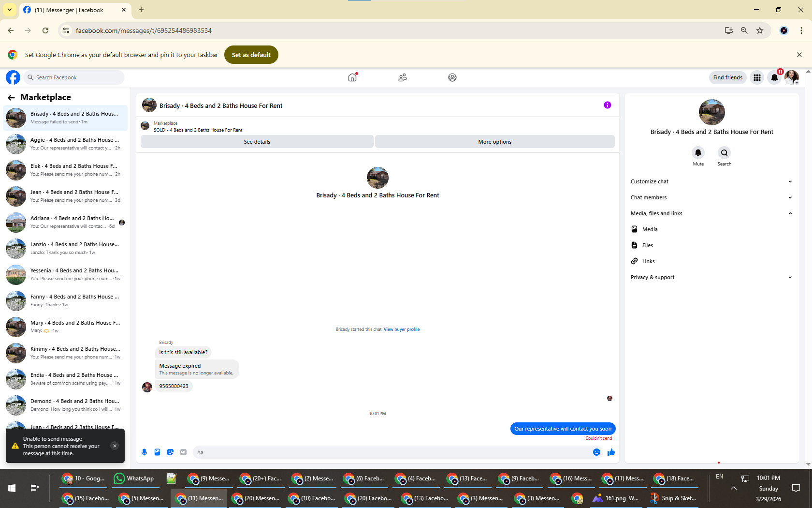Open Aggie conversation in the list
812x508 pixels.
[65, 144]
